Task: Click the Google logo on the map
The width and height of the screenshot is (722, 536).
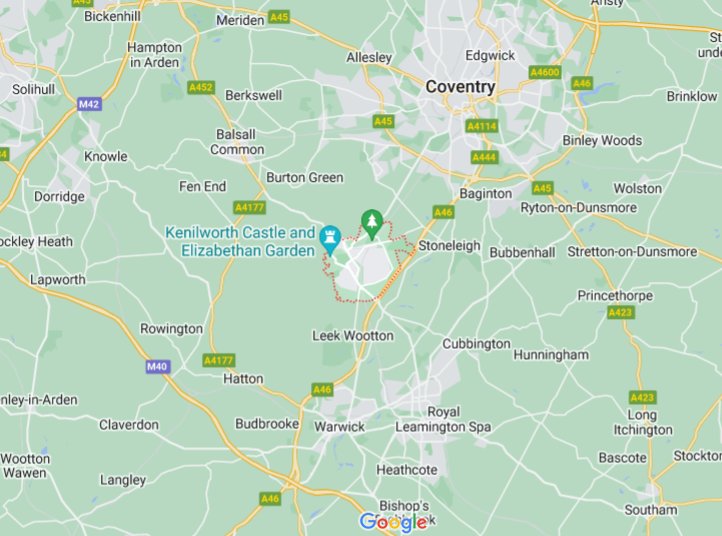Action: click(x=393, y=522)
